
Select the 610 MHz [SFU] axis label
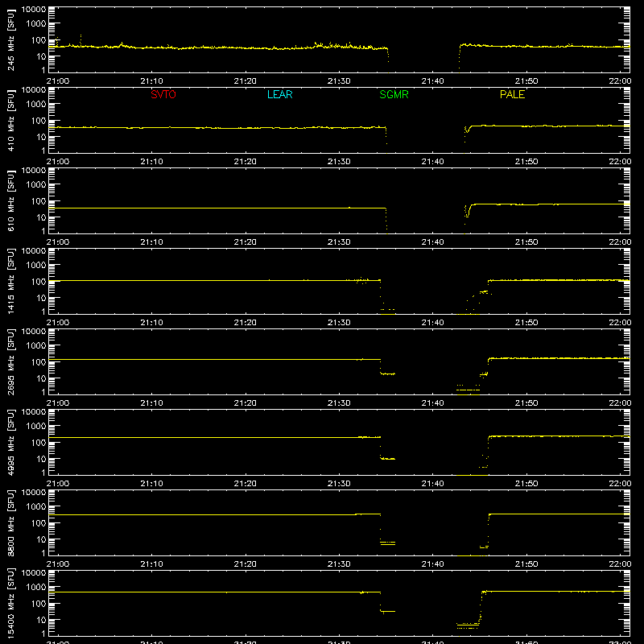pos(11,200)
